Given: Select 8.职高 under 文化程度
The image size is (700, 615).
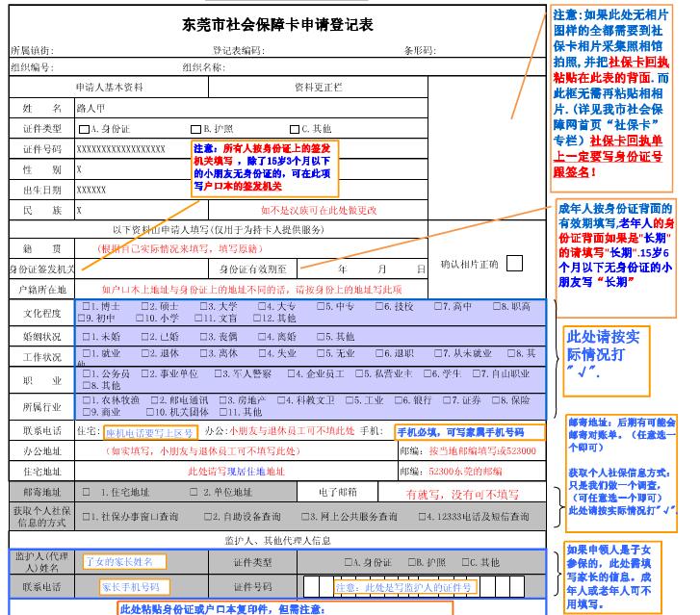Looking at the screenshot, I should pos(497,306).
